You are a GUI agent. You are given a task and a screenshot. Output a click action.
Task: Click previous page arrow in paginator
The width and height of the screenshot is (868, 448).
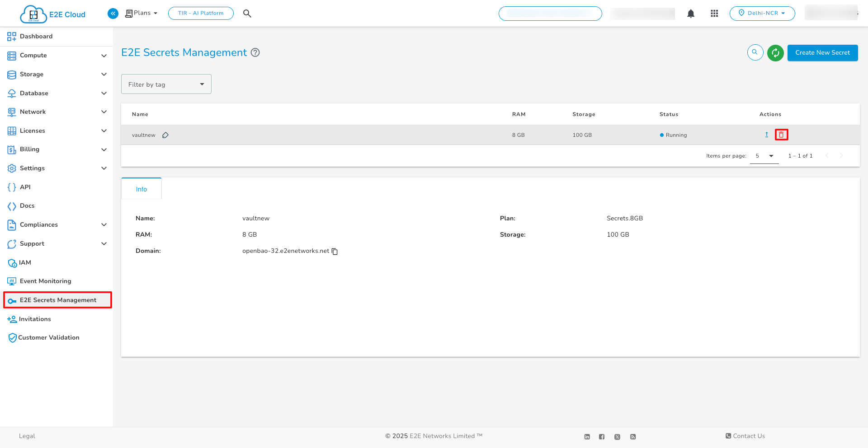pyautogui.click(x=827, y=156)
